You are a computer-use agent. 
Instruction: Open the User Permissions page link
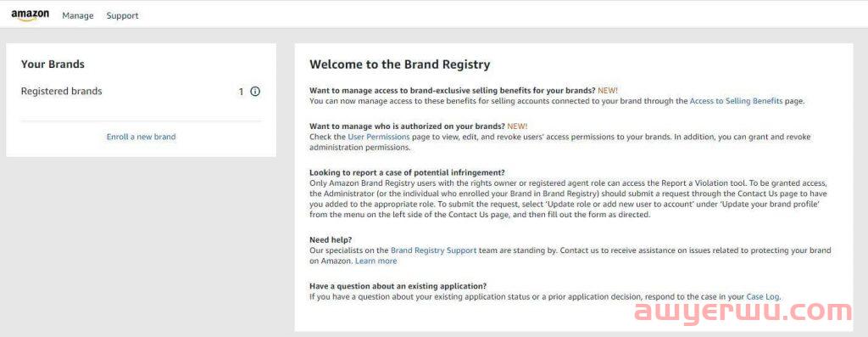click(379, 137)
